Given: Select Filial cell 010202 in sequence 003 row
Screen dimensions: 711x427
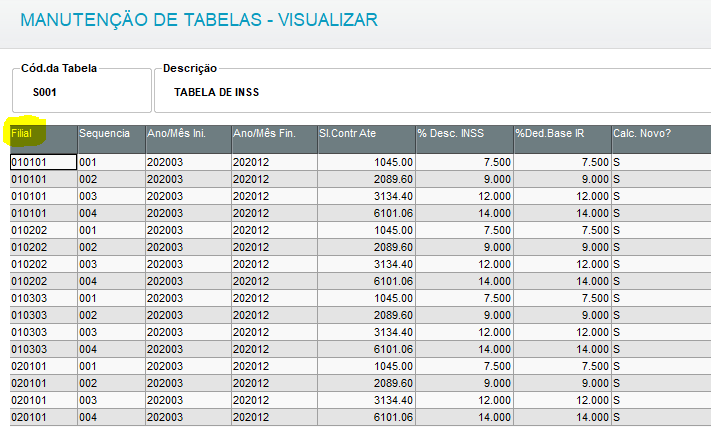Looking at the screenshot, I should [x=44, y=264].
